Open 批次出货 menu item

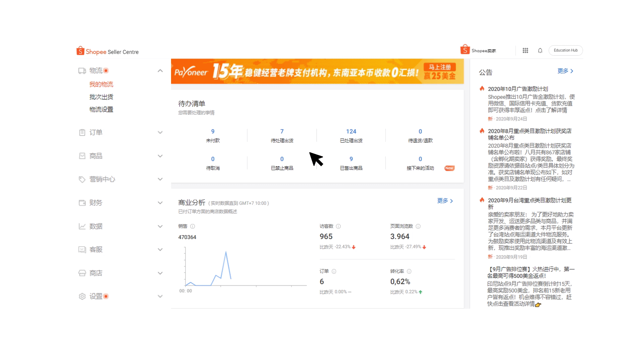(101, 97)
